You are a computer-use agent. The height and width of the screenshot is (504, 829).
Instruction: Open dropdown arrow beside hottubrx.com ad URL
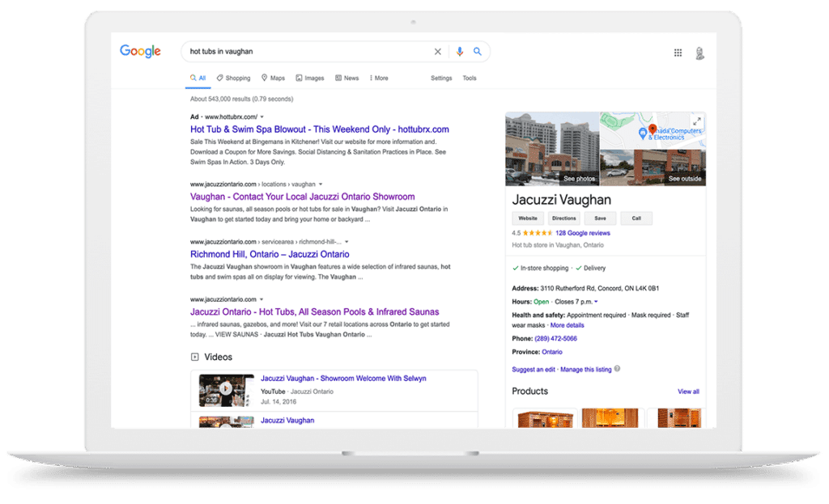click(x=261, y=117)
